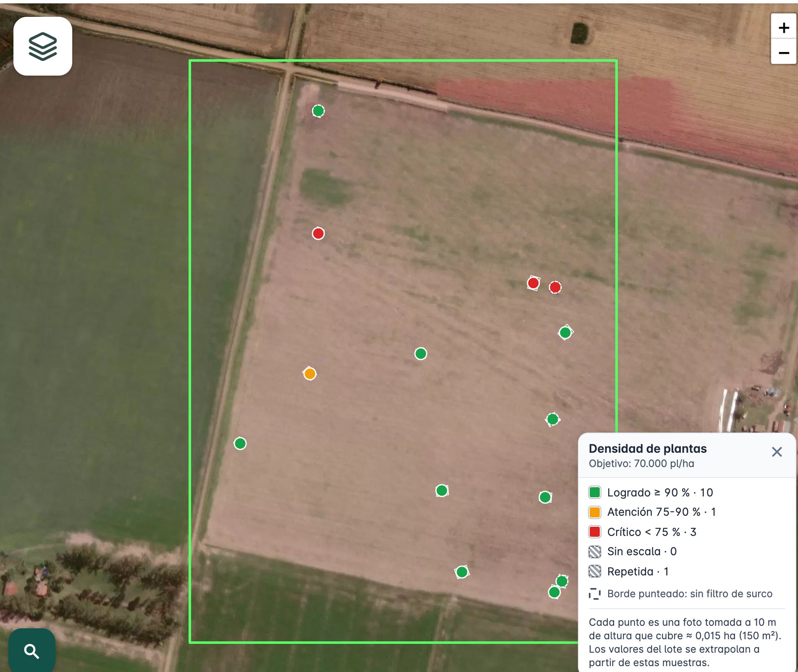
Task: Open the map layers selector button
Action: [x=43, y=46]
